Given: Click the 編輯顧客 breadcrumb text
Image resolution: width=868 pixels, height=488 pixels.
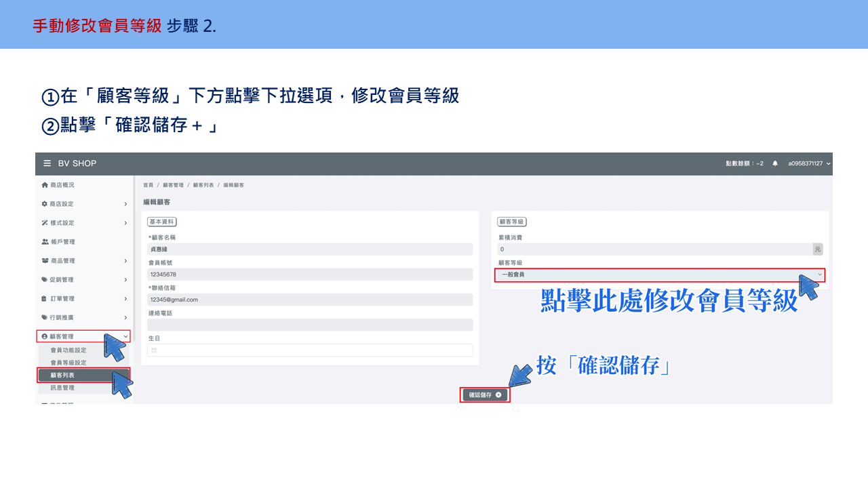Looking at the screenshot, I should (234, 185).
